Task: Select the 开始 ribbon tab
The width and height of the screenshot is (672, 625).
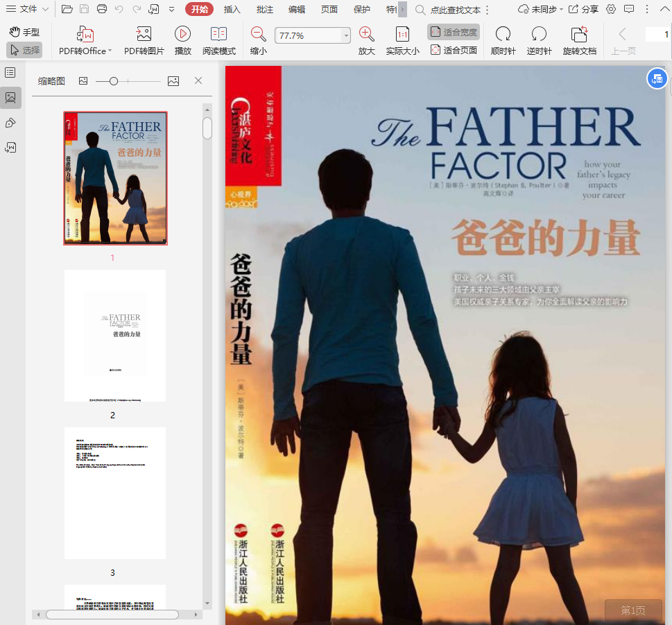Action: point(199,9)
